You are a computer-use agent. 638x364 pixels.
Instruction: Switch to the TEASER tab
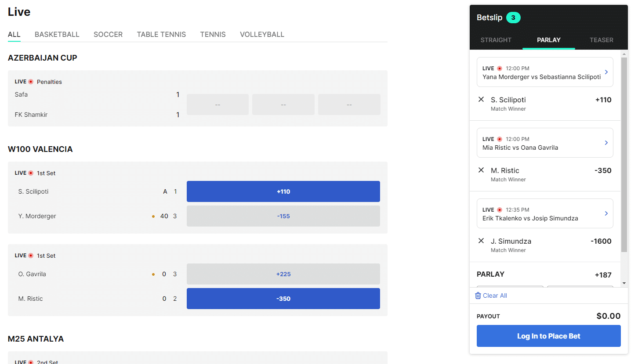click(x=602, y=40)
